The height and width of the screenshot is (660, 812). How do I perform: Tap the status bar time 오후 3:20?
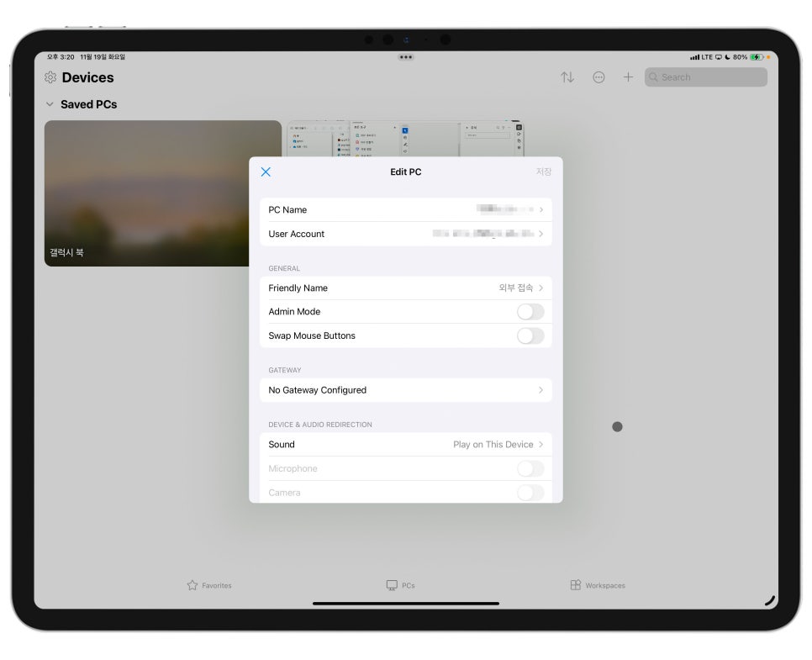coord(61,57)
